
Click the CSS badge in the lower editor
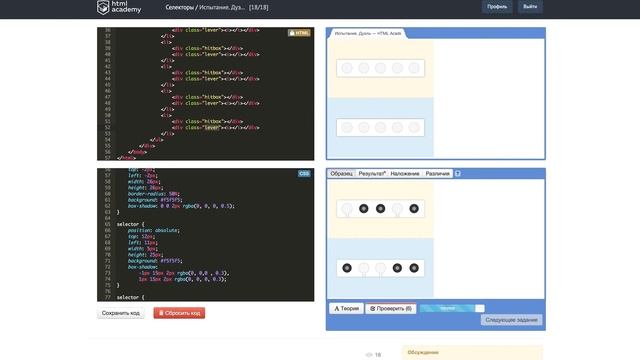(x=304, y=174)
